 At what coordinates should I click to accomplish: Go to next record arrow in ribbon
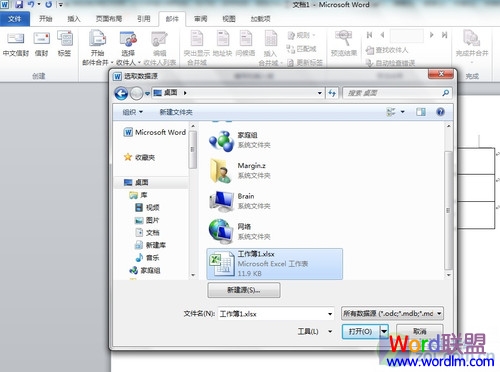[x=431, y=35]
